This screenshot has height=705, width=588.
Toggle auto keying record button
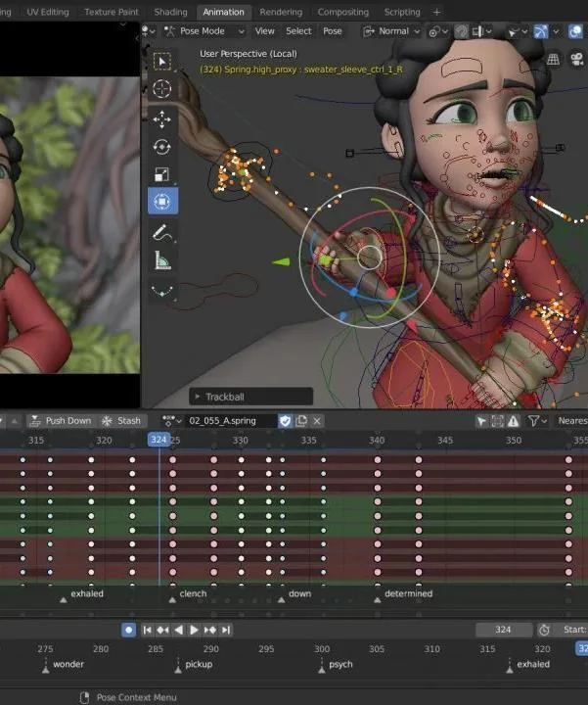pos(128,630)
